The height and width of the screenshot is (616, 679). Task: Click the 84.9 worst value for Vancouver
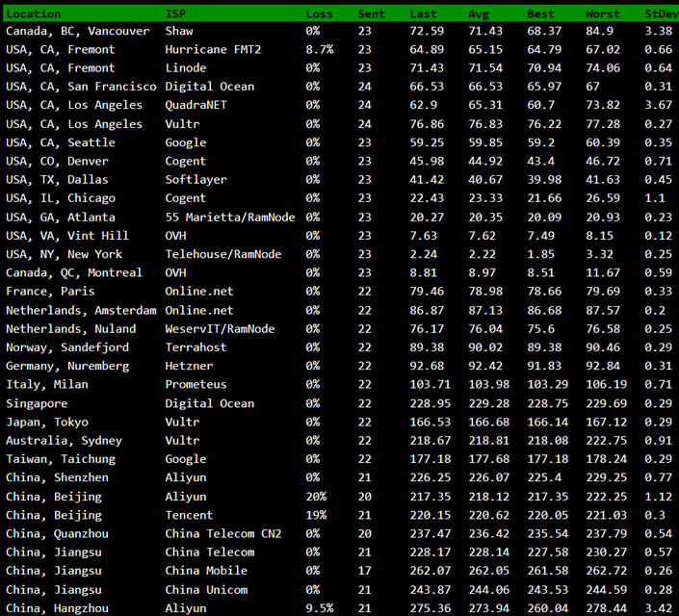coord(599,31)
